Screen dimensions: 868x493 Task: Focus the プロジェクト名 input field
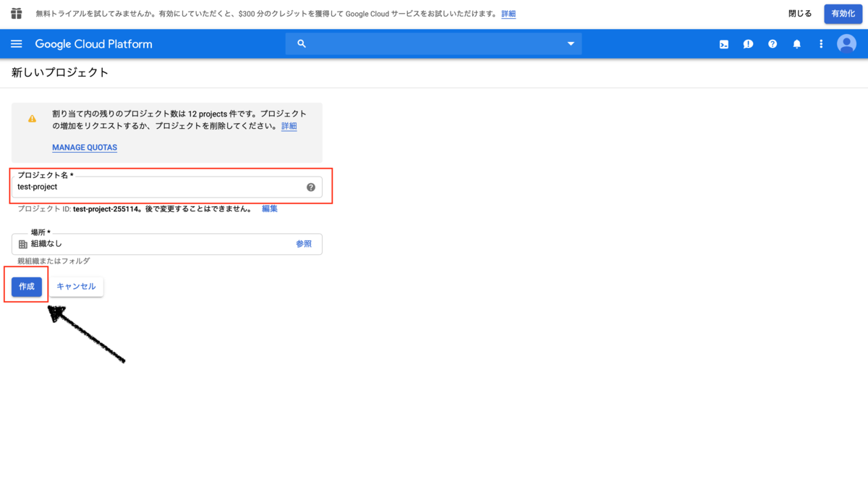167,187
